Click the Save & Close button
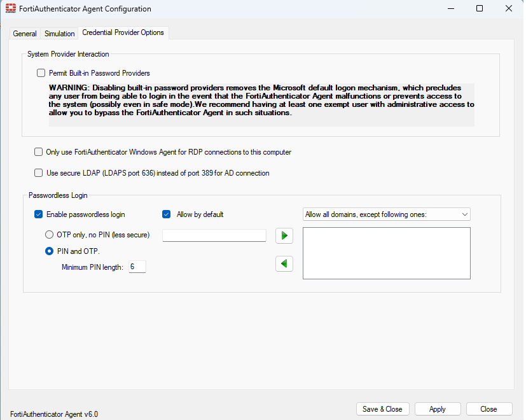The height and width of the screenshot is (420, 526). click(382, 409)
